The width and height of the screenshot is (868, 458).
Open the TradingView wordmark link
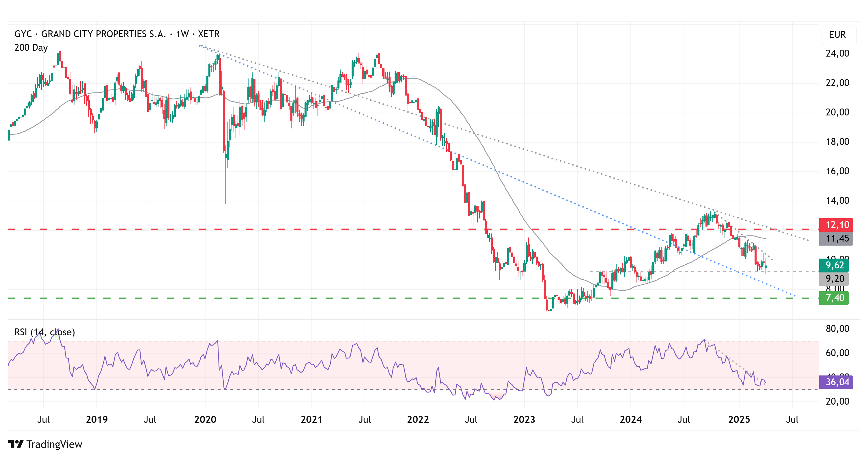(54, 444)
